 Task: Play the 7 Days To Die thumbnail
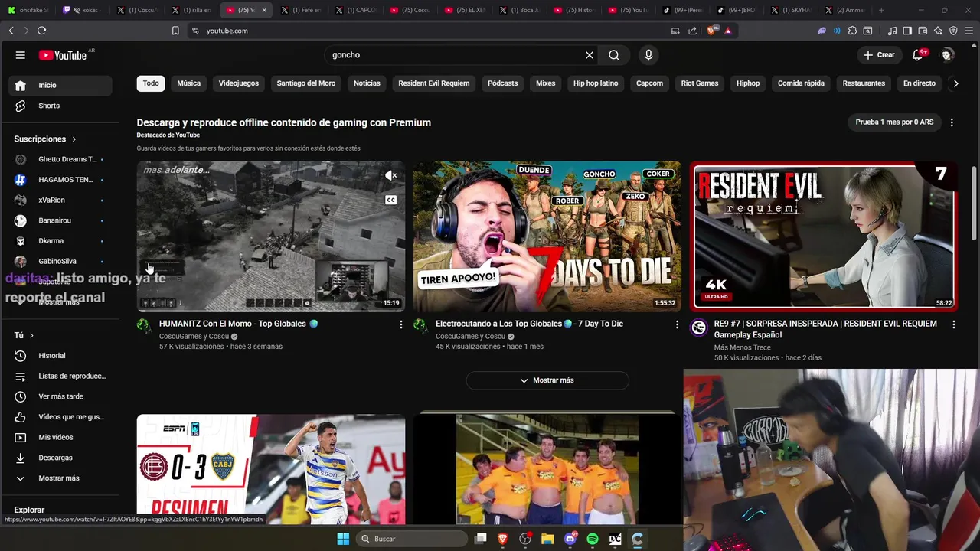click(x=547, y=236)
